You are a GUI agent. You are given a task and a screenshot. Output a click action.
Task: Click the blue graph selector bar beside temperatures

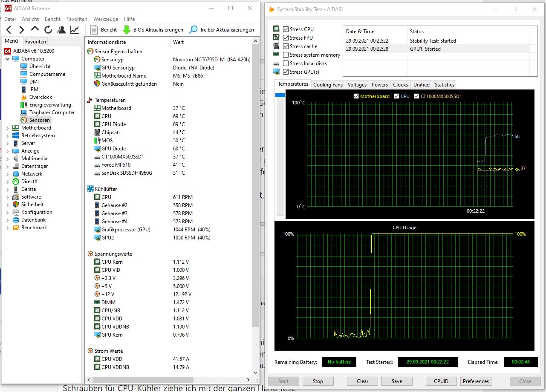(x=280, y=95)
